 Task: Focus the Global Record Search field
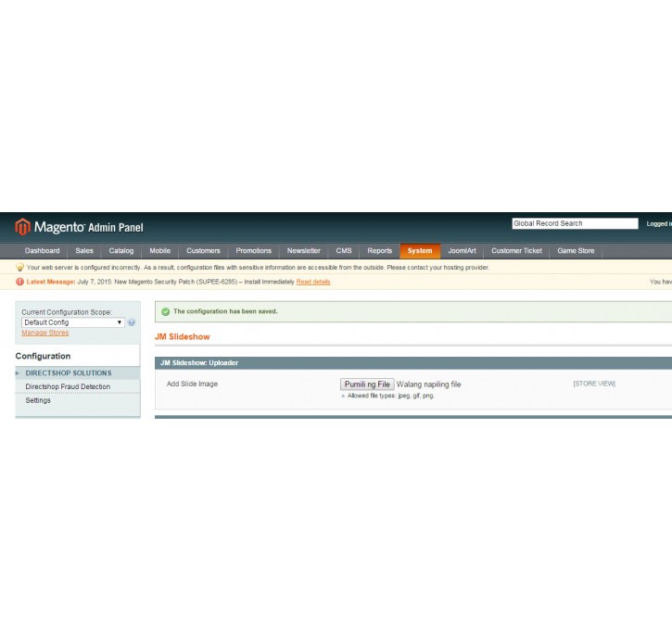tap(575, 223)
